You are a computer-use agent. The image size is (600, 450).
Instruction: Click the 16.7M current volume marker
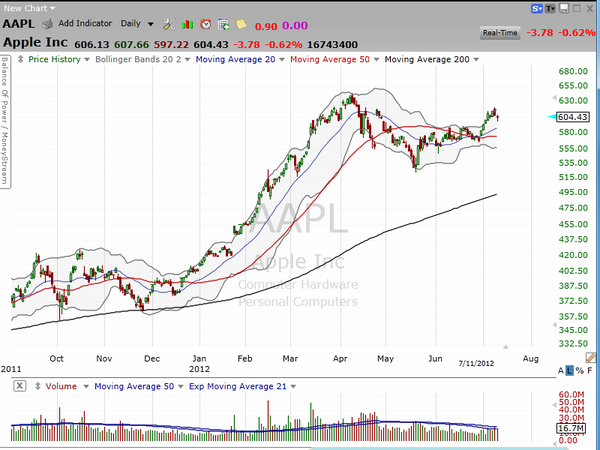click(571, 428)
